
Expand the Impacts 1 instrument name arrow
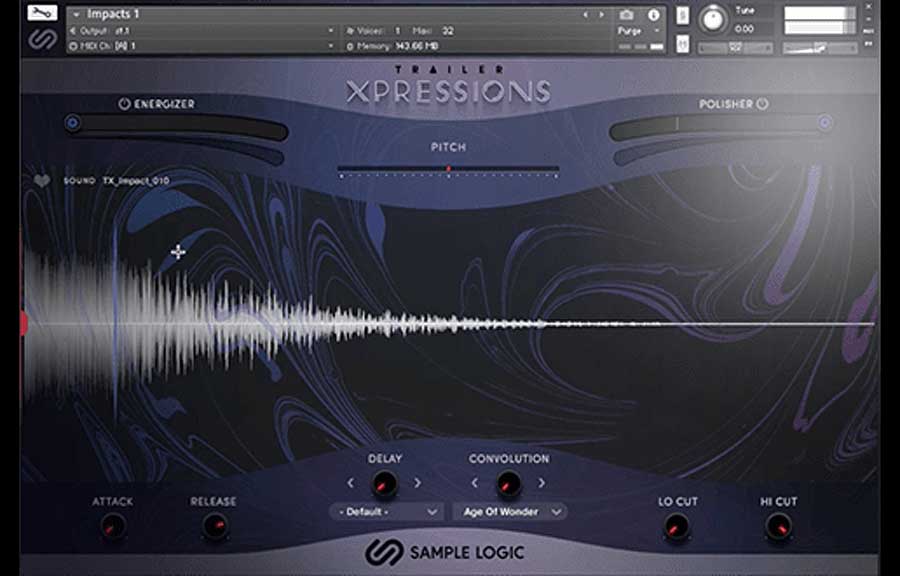76,14
